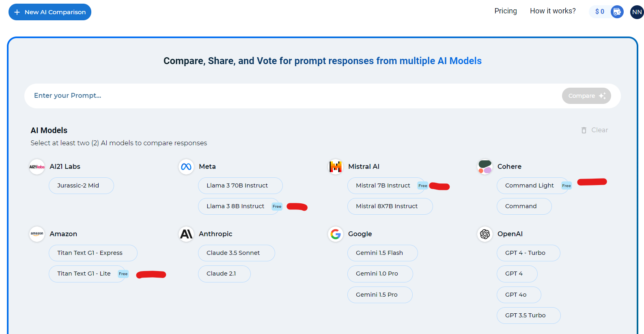The image size is (644, 334).
Task: Click the AI21 Labs logo icon
Action: click(x=37, y=167)
